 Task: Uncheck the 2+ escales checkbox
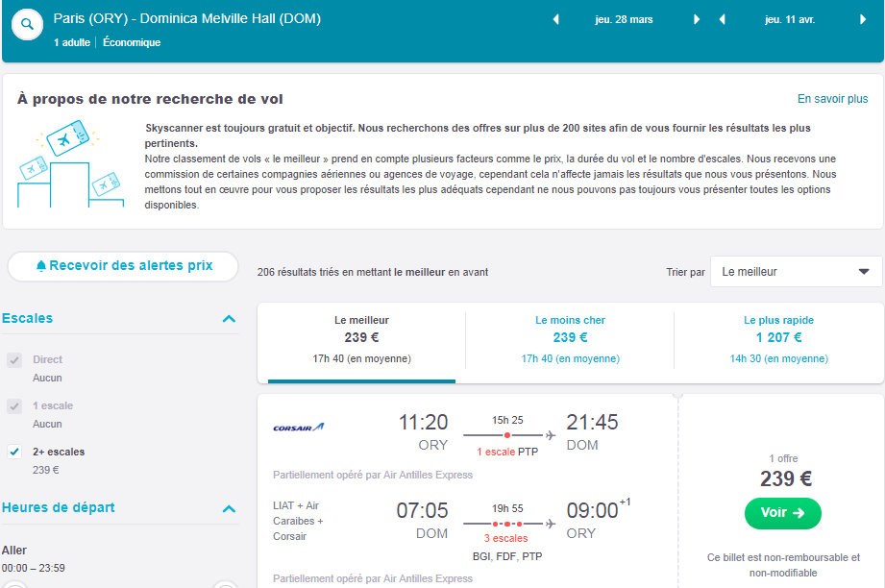point(14,452)
